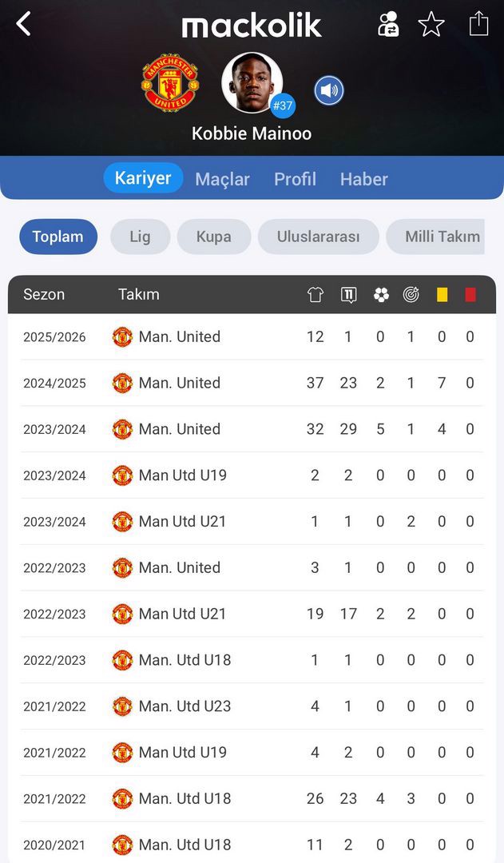Open the Haber tab
Screen dimensions: 504x863
(363, 179)
